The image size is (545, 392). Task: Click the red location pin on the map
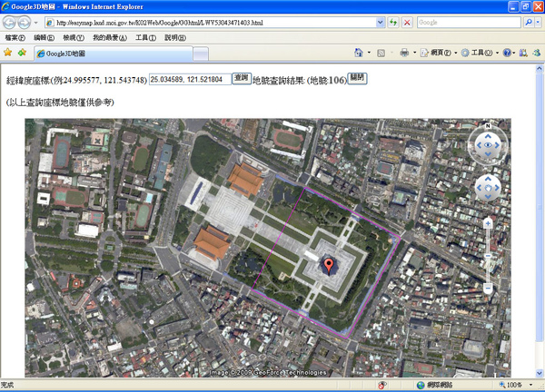click(x=329, y=266)
